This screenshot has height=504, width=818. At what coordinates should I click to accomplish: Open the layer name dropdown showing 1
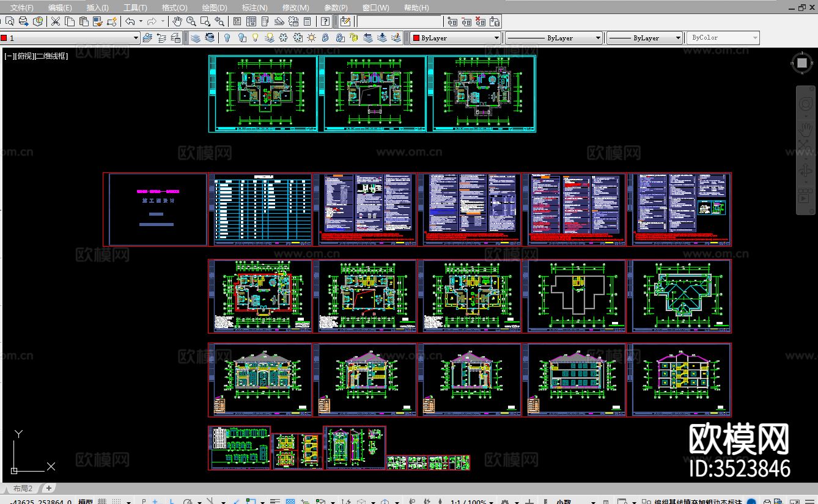(x=70, y=38)
